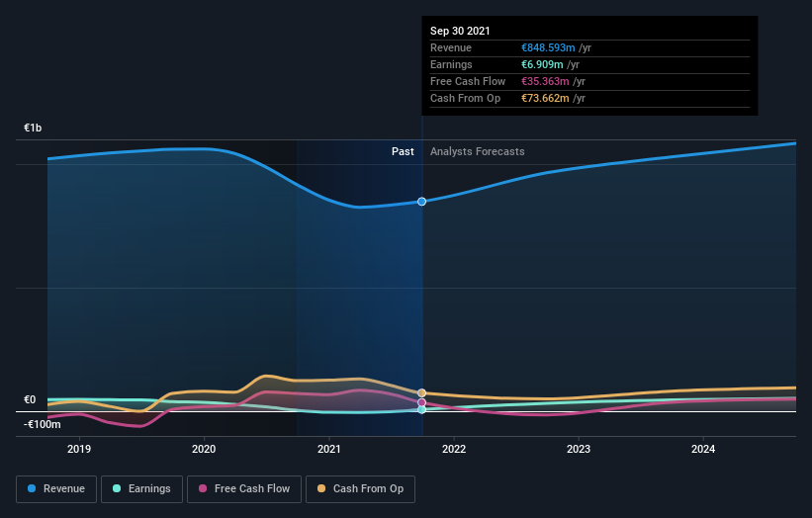The width and height of the screenshot is (812, 518).
Task: Click the €73.662m cash from op value
Action: [x=545, y=98]
